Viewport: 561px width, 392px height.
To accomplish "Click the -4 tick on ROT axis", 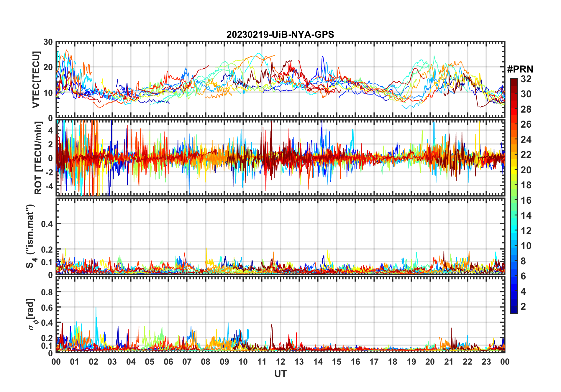I will click(x=49, y=186).
